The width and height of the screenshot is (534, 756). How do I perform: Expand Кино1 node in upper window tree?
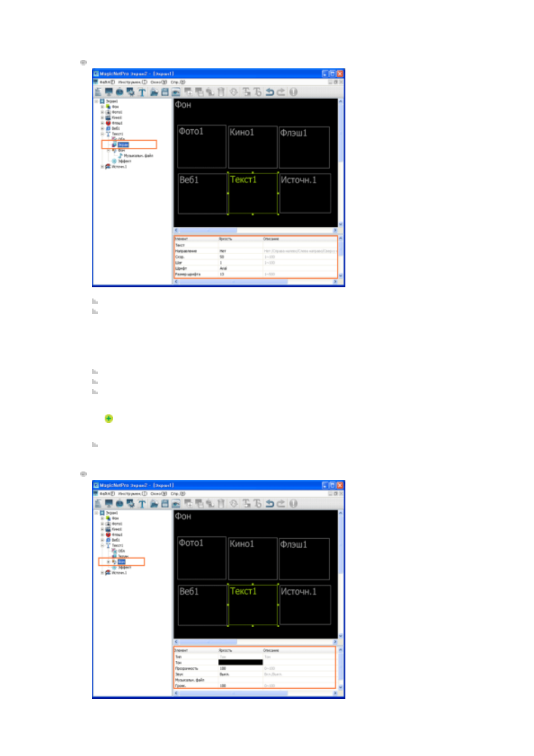tap(102, 118)
